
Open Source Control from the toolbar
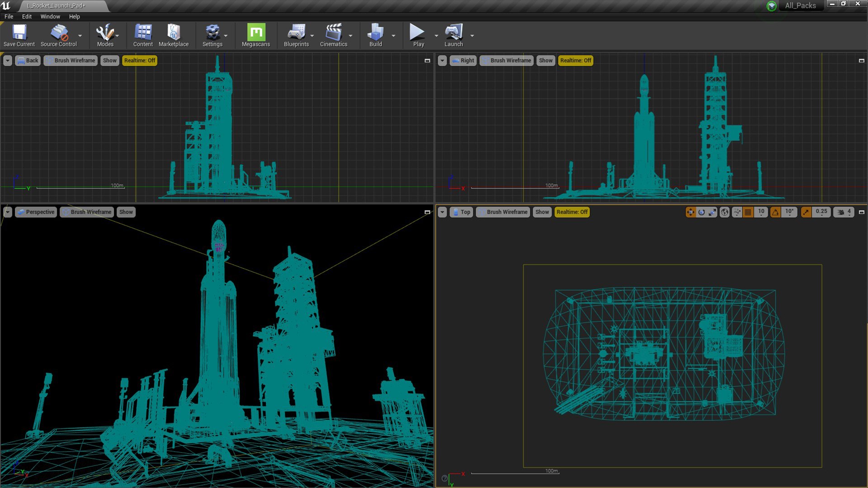click(59, 35)
